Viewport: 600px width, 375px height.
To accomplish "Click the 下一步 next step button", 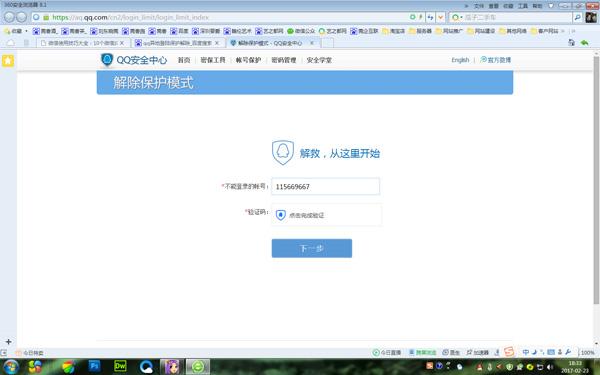I will 312,248.
